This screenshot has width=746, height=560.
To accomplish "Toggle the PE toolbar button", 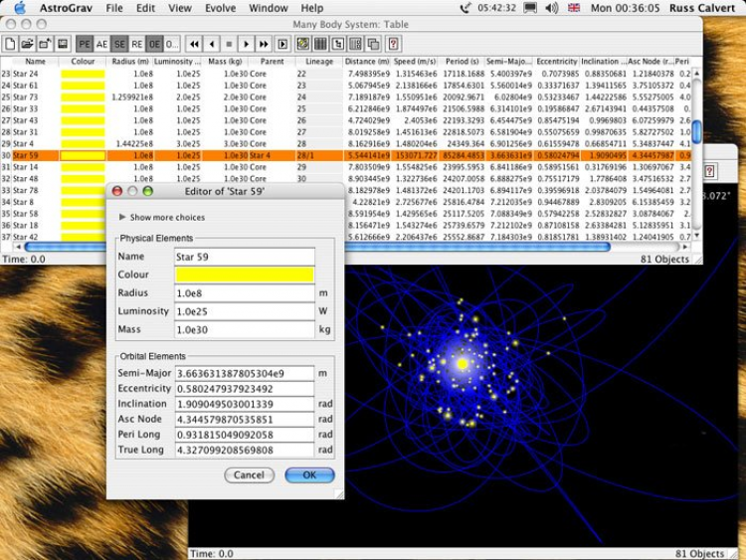I will pos(85,44).
